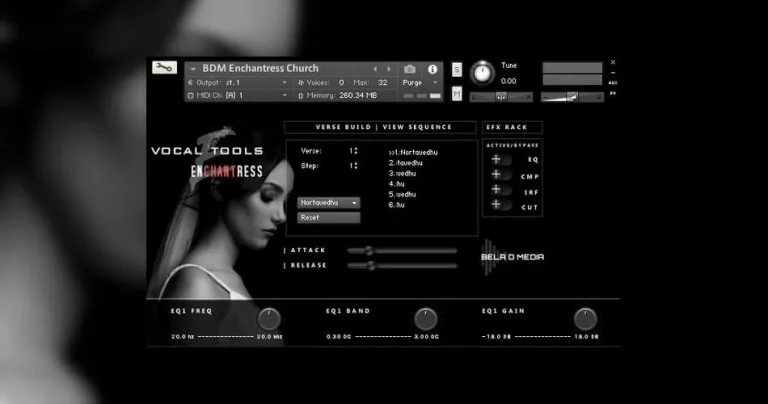Select sequence row 2
Screen dimensions: 768x404
(406, 163)
